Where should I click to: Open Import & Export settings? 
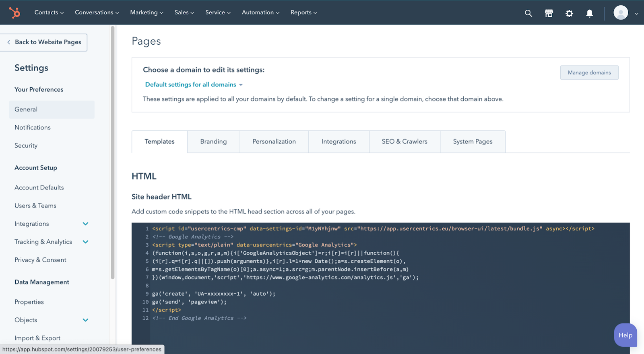pos(37,338)
